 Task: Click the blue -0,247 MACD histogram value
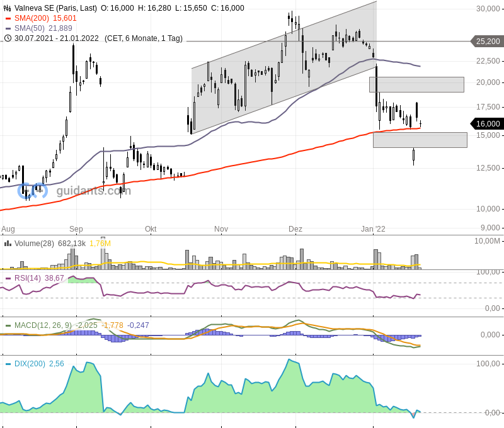click(138, 325)
